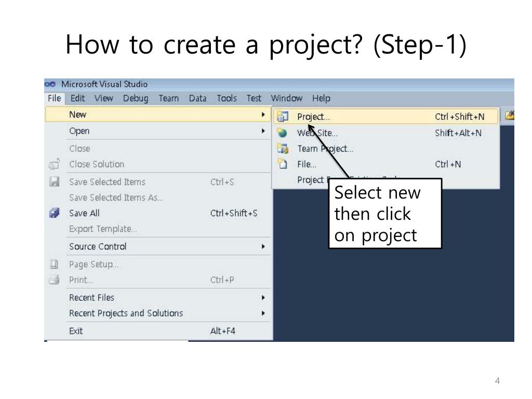This screenshot has height=399, width=532.
Task: Choose Exit from the File menu
Action: click(76, 331)
